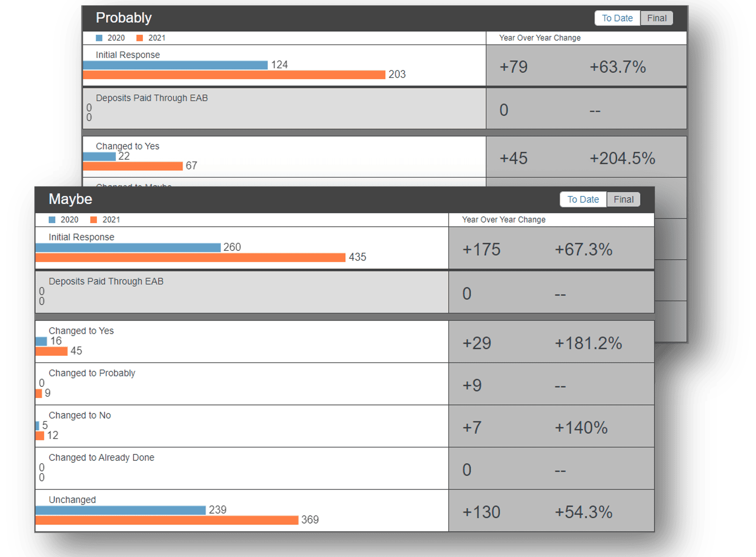Select To Date in Maybe panel
Viewport: 756px width, 557px height.
(583, 200)
